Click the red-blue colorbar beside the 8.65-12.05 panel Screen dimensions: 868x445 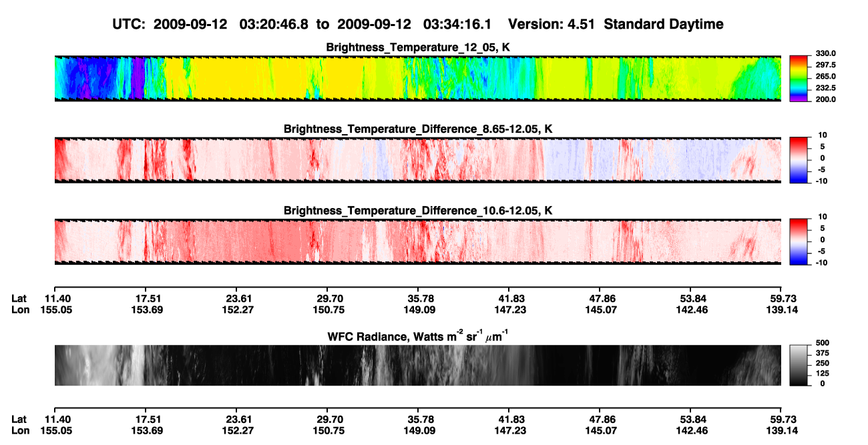coord(799,160)
